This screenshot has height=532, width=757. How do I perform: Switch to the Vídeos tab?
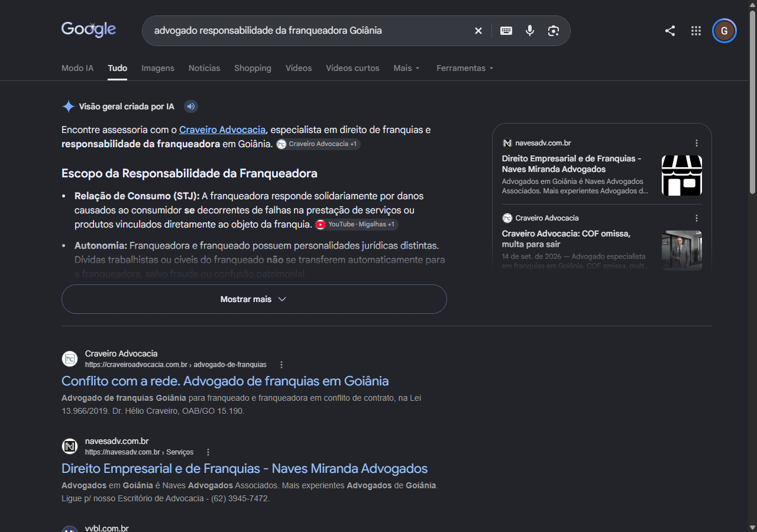[299, 68]
